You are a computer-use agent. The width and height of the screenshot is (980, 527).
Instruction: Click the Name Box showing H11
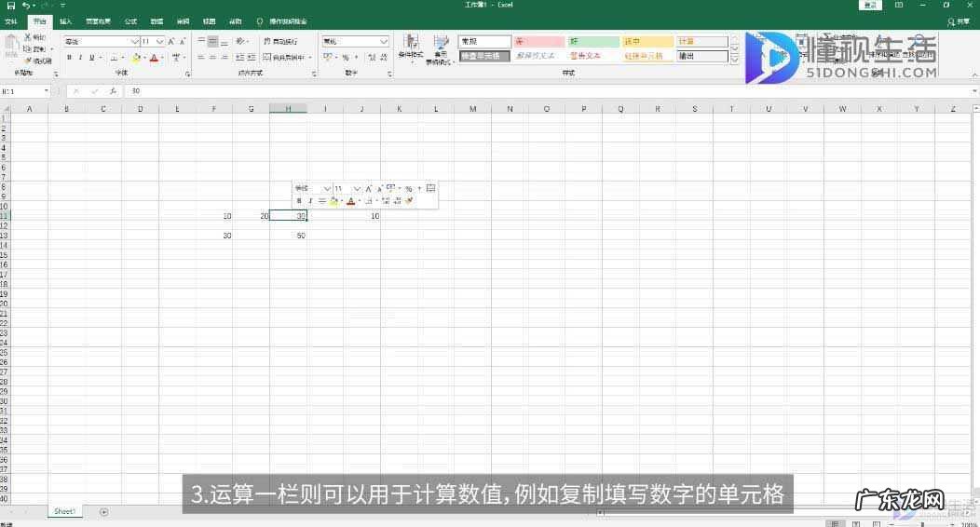pos(21,91)
